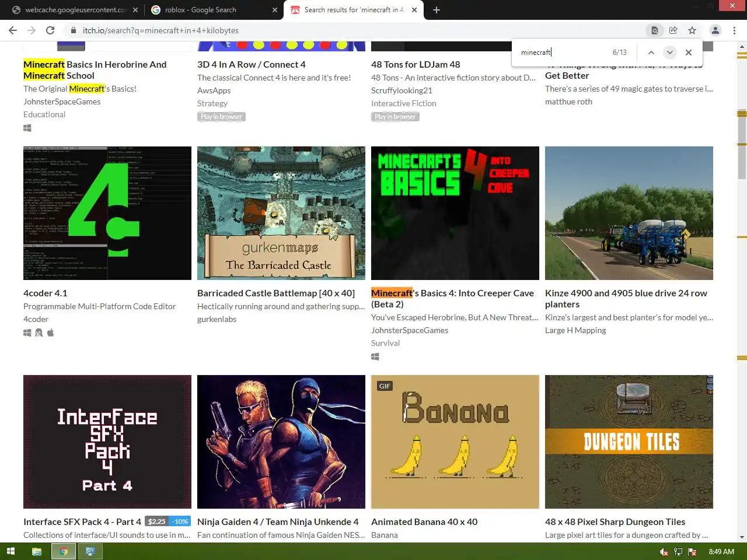Click the address bar URL

(160, 30)
